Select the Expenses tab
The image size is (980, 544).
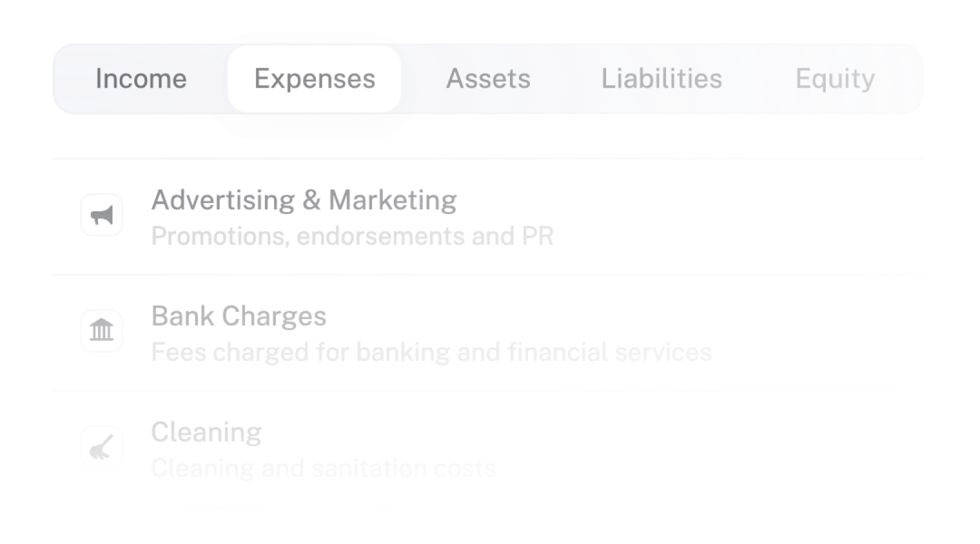coord(315,79)
